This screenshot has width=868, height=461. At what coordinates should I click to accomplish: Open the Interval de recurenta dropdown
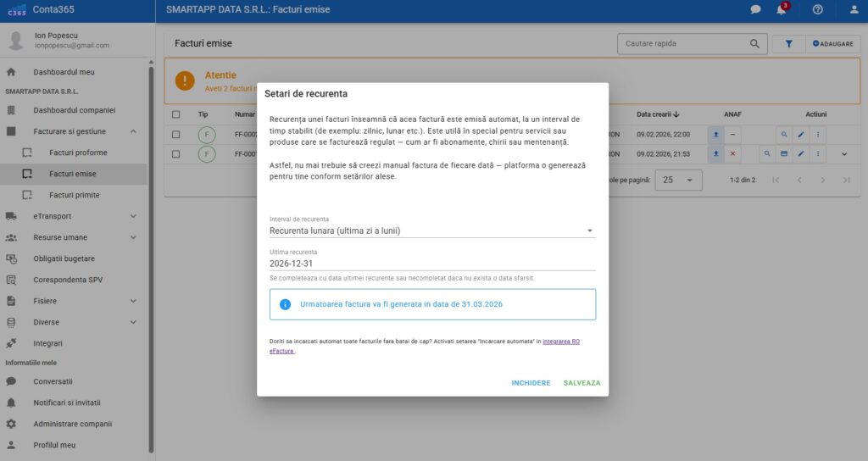[x=431, y=230]
